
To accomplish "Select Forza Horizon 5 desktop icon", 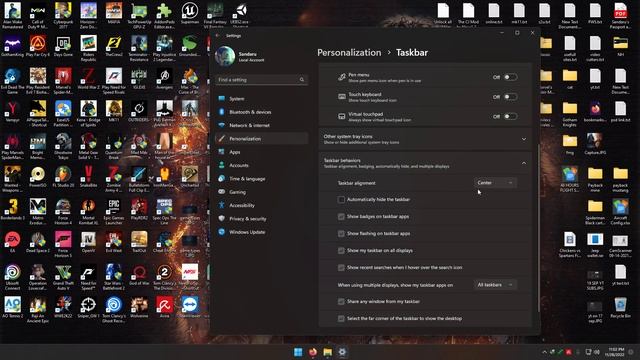I will (x=63, y=244).
